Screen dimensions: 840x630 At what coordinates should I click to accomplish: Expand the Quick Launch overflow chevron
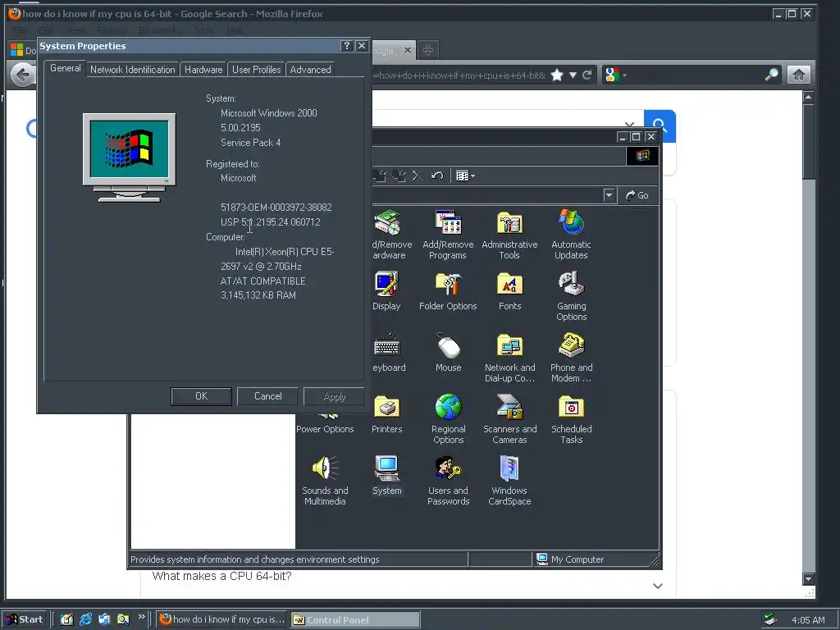point(141,617)
